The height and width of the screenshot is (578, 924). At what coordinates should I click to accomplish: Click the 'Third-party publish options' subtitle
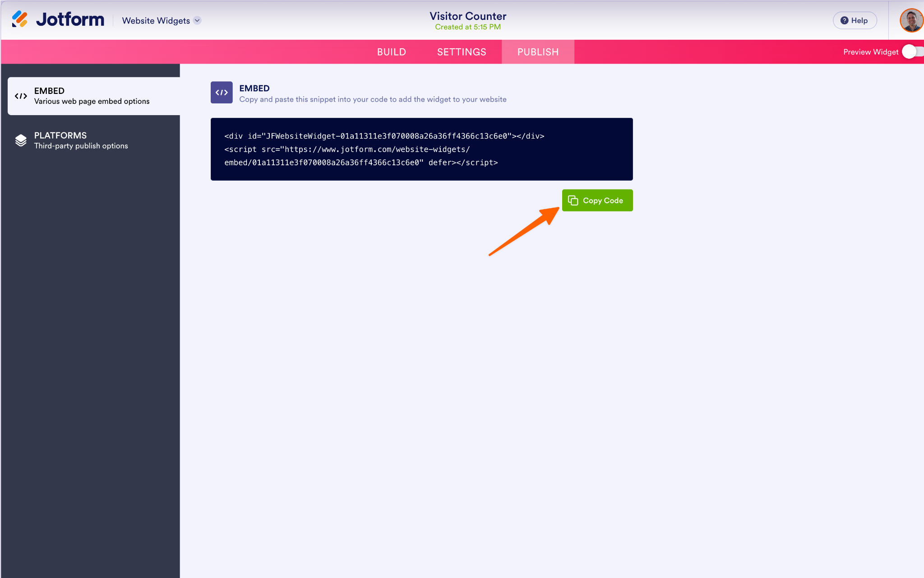tap(81, 146)
